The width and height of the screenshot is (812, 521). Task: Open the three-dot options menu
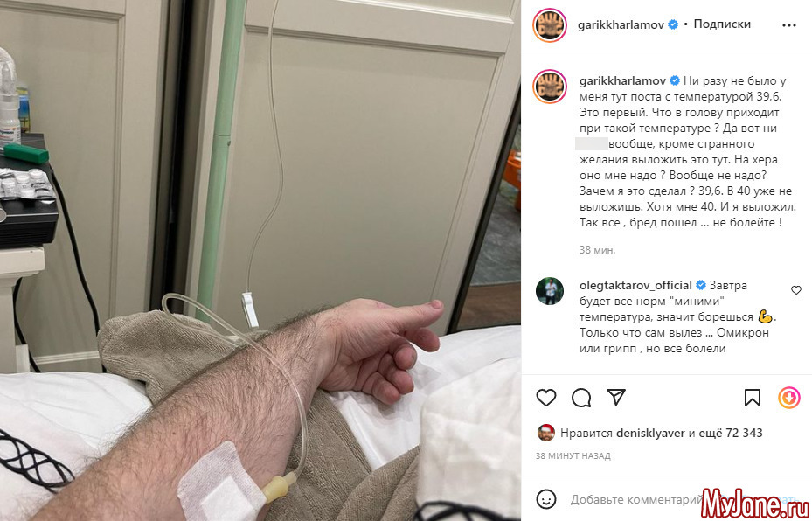click(789, 25)
